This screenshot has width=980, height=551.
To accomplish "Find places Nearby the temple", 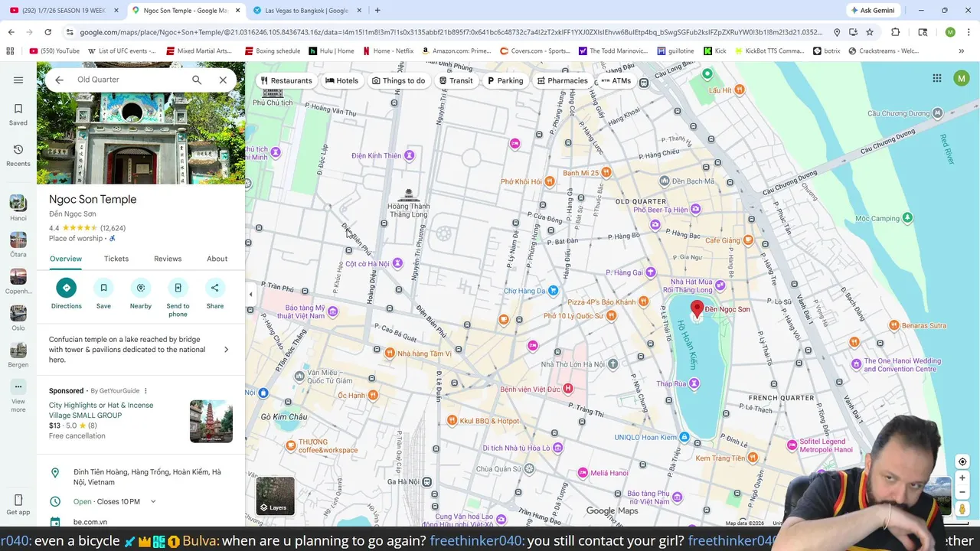I will coord(141,294).
